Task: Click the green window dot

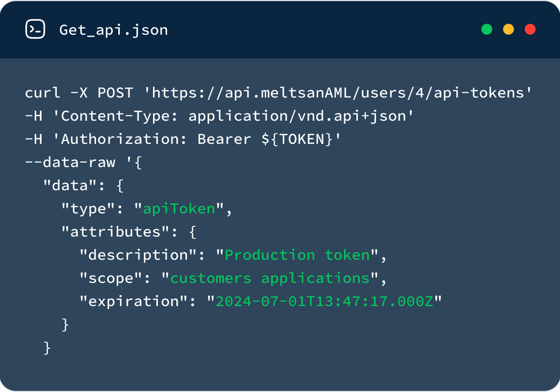Action: (x=487, y=29)
